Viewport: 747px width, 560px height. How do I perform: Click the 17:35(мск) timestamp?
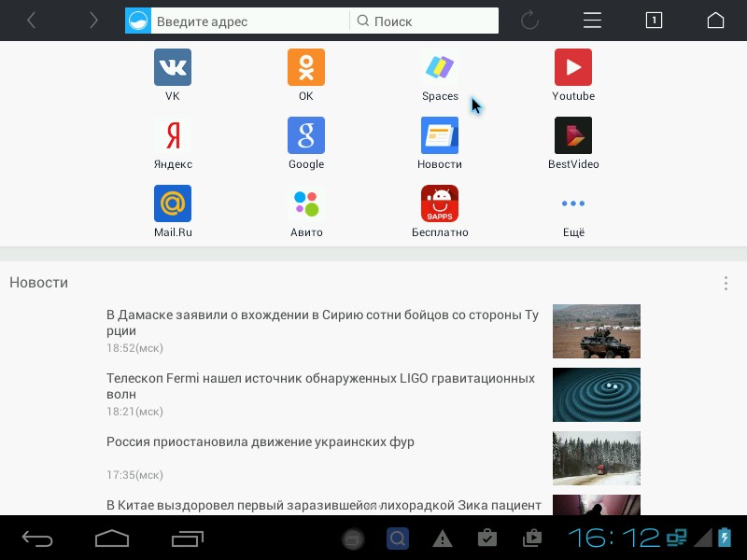[134, 475]
